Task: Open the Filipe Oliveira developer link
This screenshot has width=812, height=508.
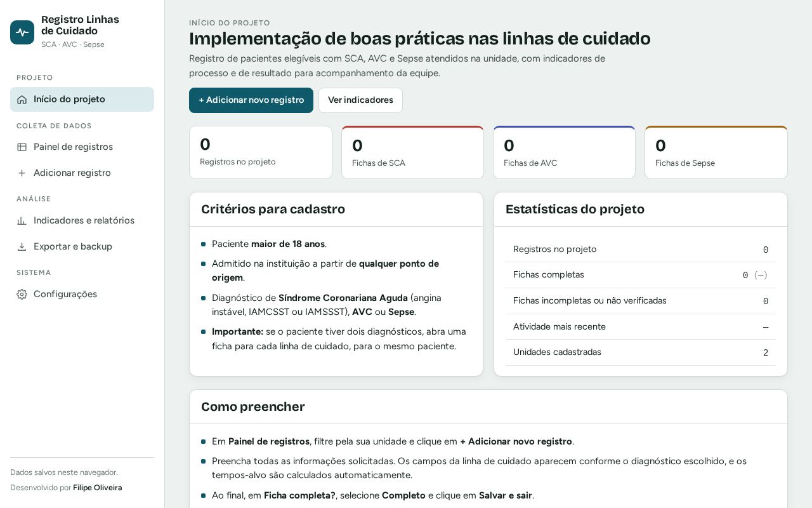Action: (x=98, y=488)
